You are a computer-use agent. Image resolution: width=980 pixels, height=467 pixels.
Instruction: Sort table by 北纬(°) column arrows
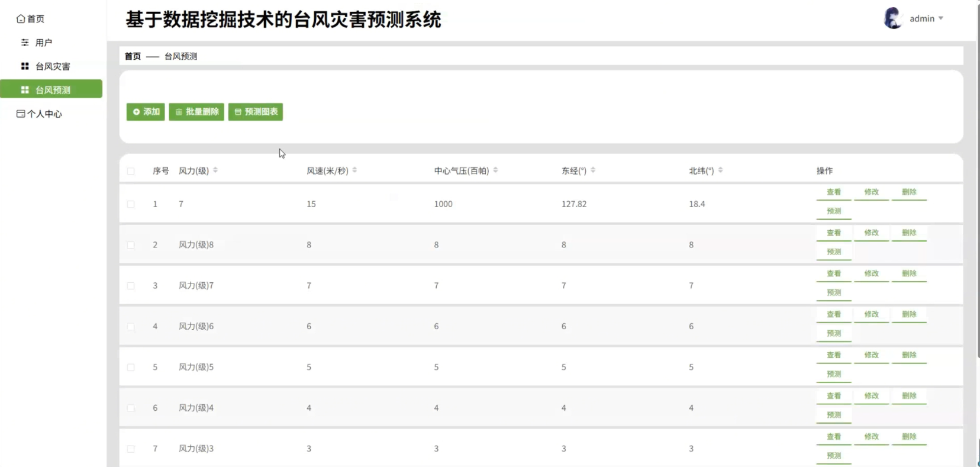(x=720, y=170)
